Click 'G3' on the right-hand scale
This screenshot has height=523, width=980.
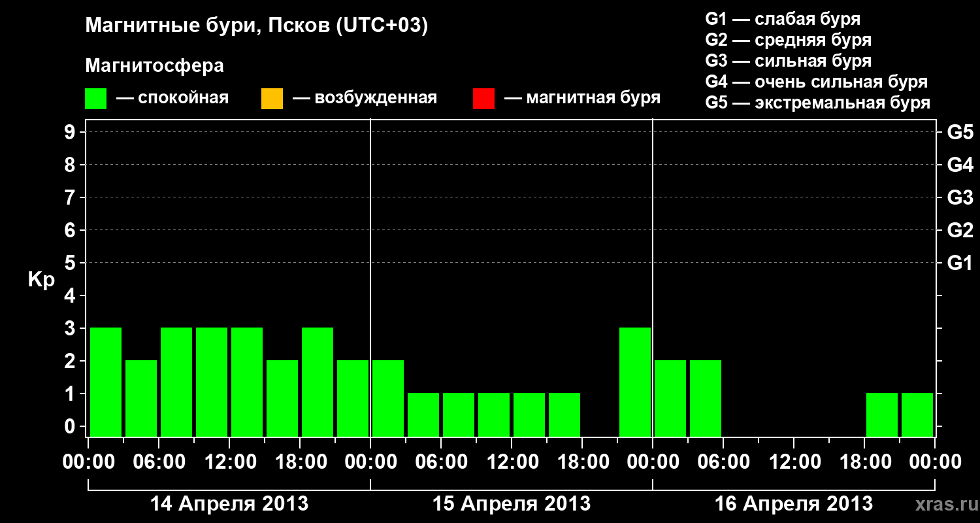(960, 197)
